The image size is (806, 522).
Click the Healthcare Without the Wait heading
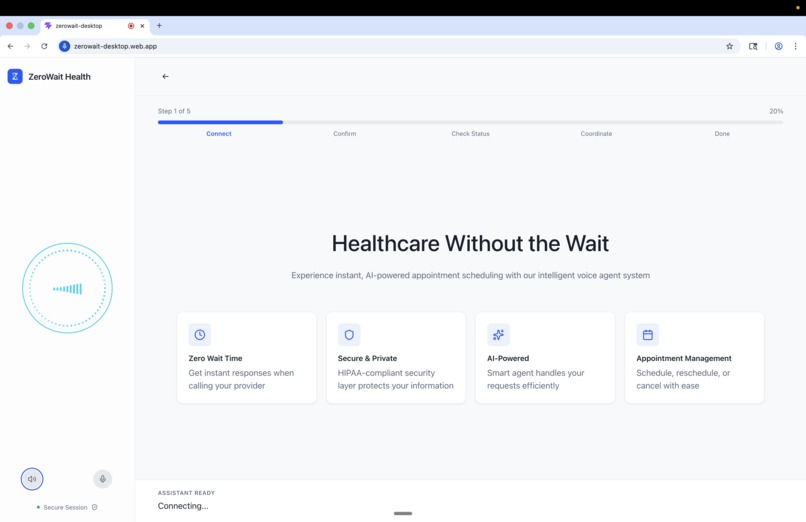(470, 244)
